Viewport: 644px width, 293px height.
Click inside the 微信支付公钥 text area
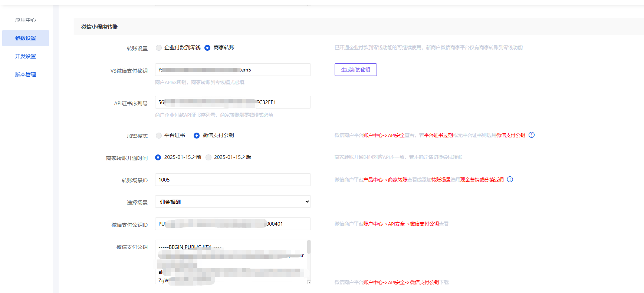pyautogui.click(x=230, y=263)
